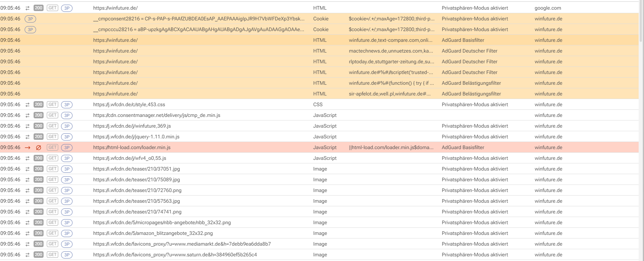The height and width of the screenshot is (261, 644).
Task: Click the rule text 'winfuture.de,text-compare.com,onli...'
Action: coord(391,40)
